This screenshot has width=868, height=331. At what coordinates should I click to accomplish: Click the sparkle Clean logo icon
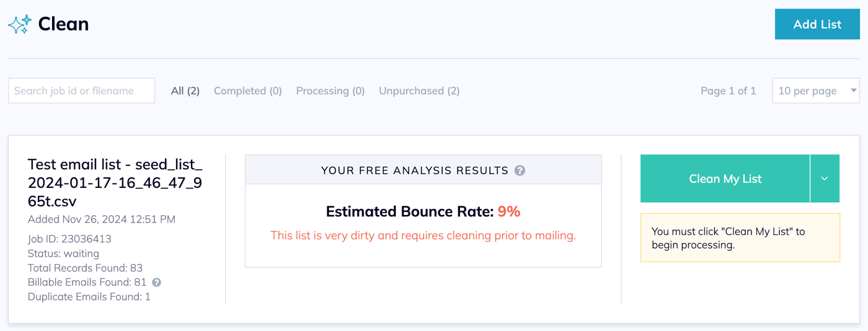[20, 24]
